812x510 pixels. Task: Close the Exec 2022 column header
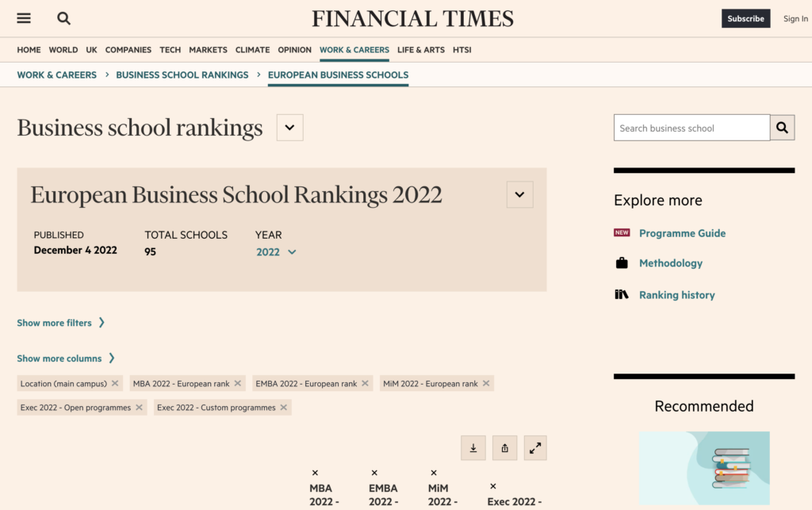(493, 486)
